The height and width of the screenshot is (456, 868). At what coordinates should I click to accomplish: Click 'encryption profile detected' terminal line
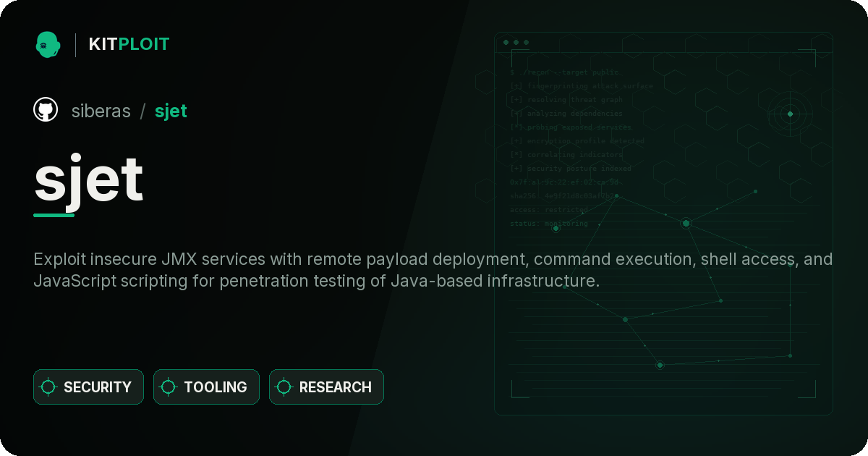(577, 141)
